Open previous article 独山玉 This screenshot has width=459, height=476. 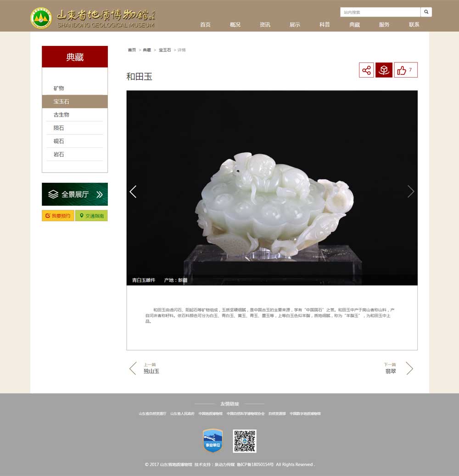coord(151,371)
